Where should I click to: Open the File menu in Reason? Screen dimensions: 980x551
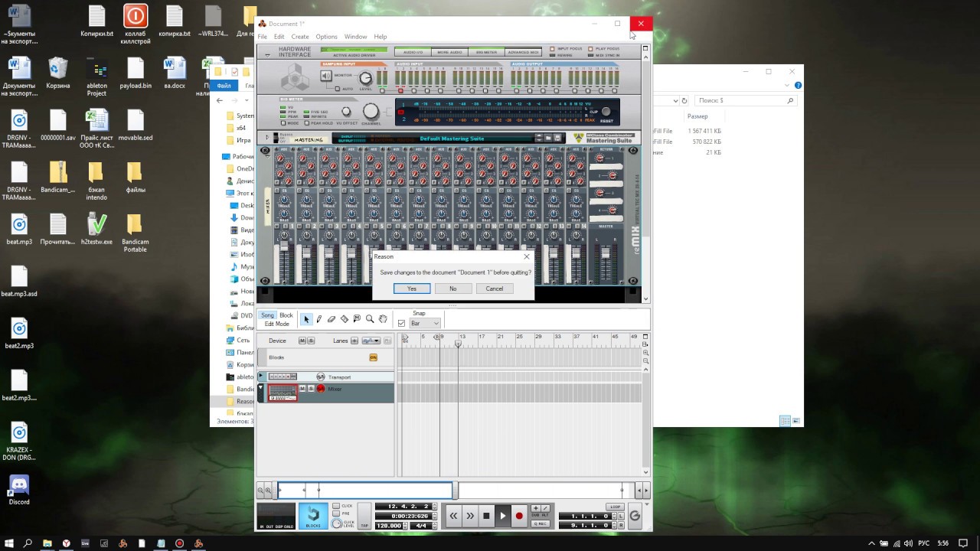coord(263,37)
